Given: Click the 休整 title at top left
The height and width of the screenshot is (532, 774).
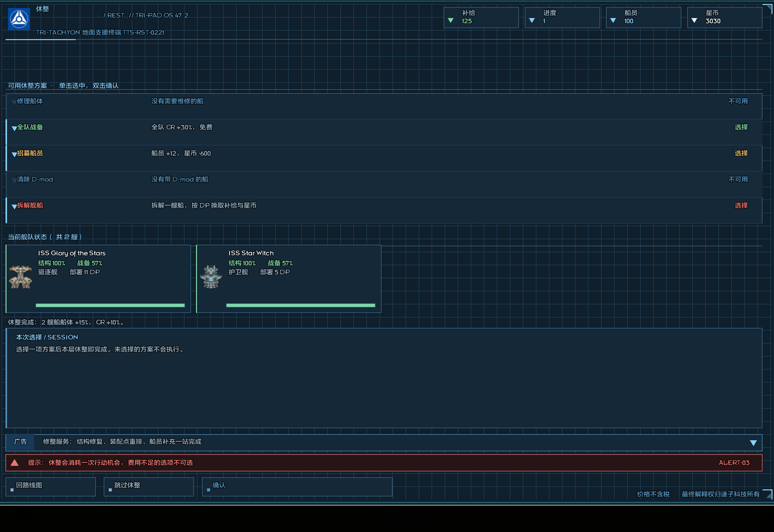Looking at the screenshot, I should tap(43, 9).
